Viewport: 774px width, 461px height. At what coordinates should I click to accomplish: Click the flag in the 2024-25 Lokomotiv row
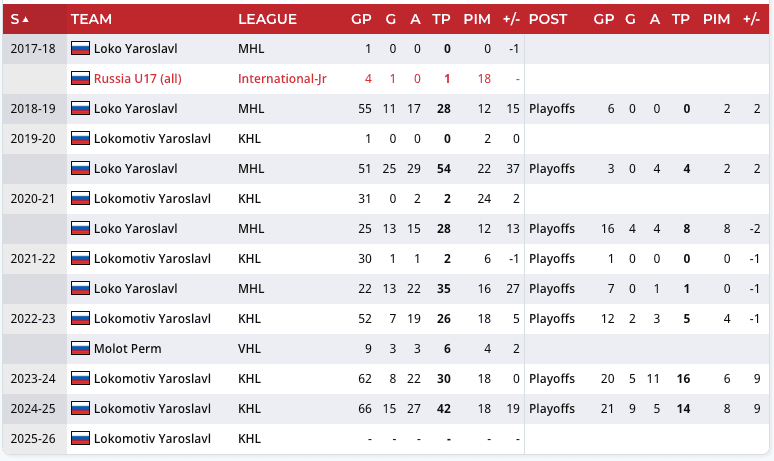click(81, 408)
